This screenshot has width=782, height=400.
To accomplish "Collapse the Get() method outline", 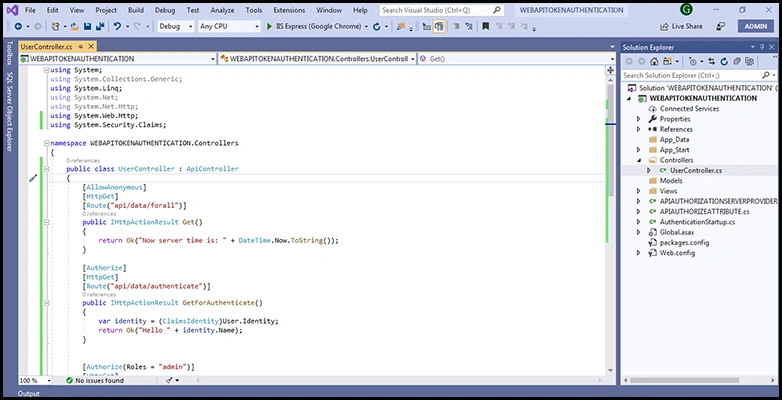I will tap(47, 222).
